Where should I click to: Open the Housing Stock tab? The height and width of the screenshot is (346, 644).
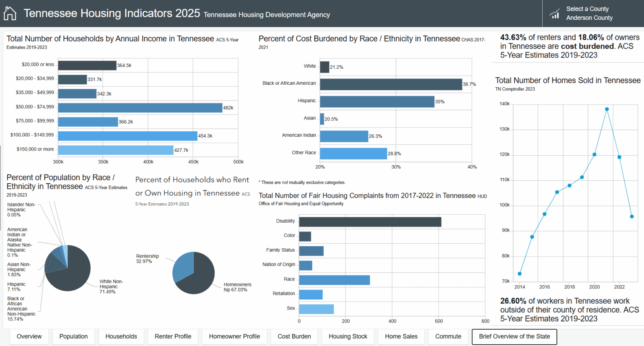coord(348,336)
